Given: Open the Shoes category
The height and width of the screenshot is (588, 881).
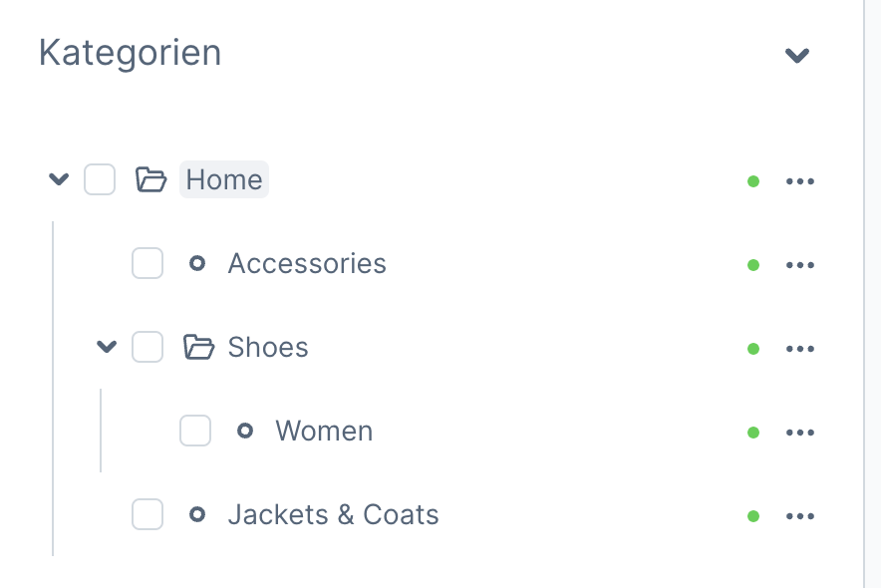Looking at the screenshot, I should coord(268,348).
